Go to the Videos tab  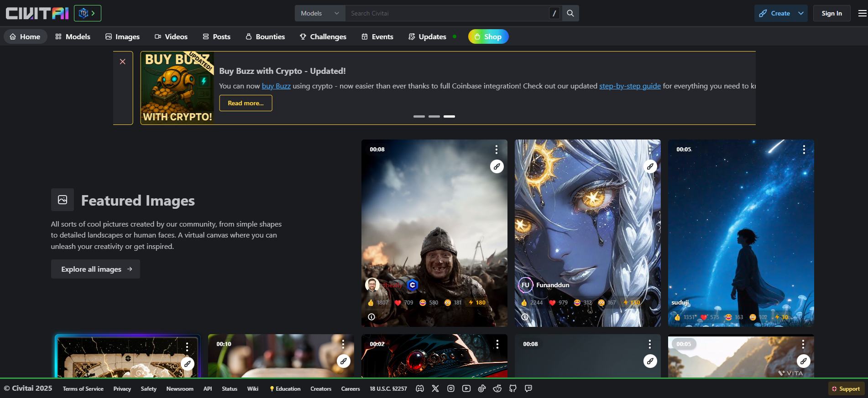[171, 36]
